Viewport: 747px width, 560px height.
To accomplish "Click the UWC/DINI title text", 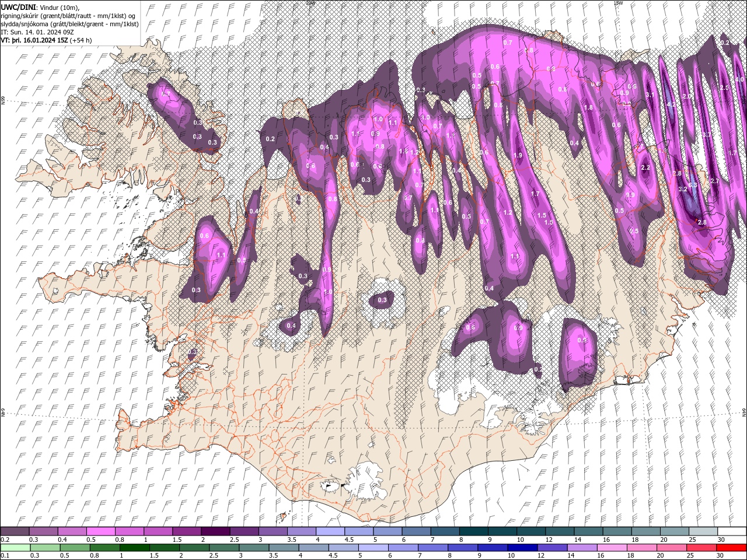I will pyautogui.click(x=19, y=7).
